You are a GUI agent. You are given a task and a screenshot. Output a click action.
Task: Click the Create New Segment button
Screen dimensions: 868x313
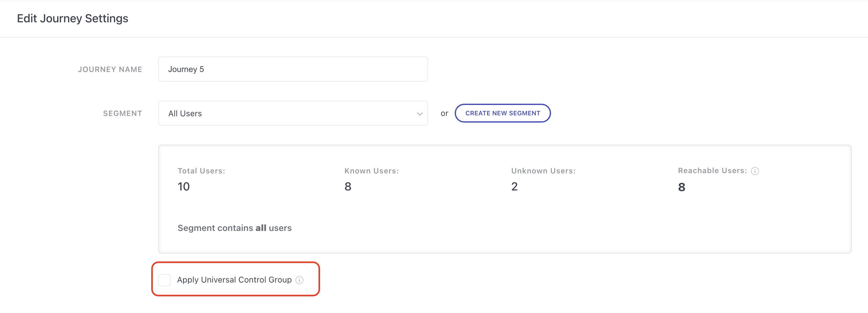502,113
